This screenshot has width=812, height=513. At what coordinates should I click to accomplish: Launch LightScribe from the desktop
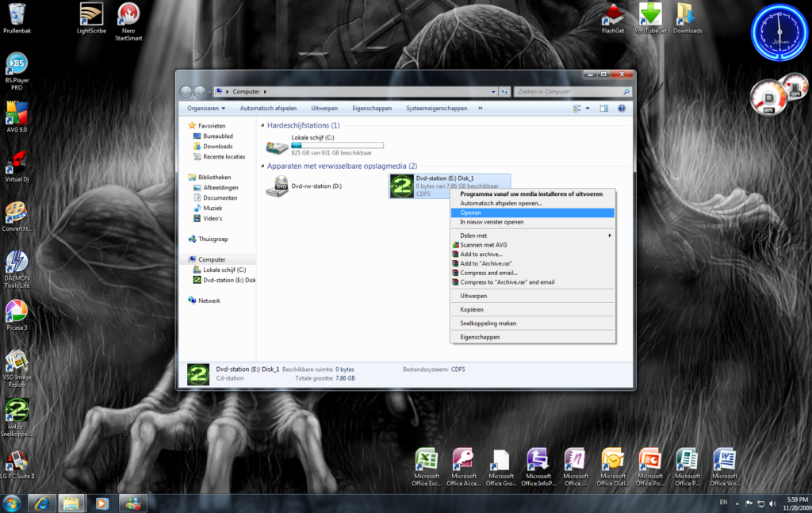point(91,18)
